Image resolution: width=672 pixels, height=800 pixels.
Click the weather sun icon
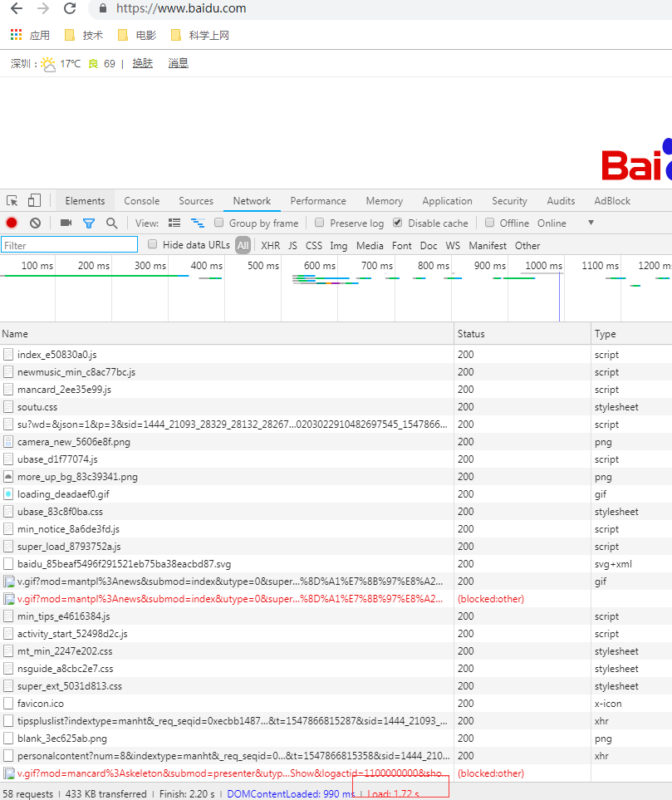48,64
